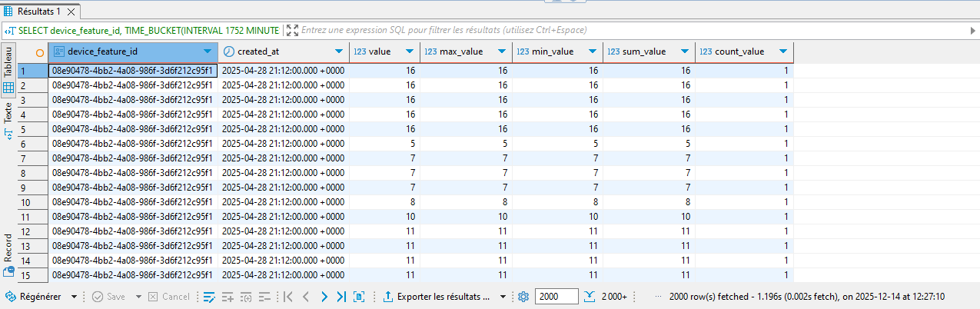
Task: Toggle the Record side panel
Action: (x=8, y=254)
